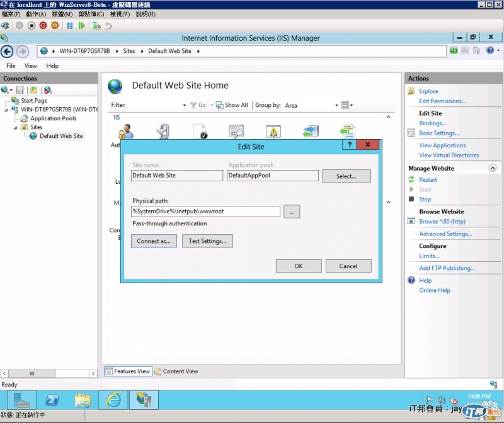Go back in IIS Manager navigation
The image size is (504, 423).
point(7,52)
